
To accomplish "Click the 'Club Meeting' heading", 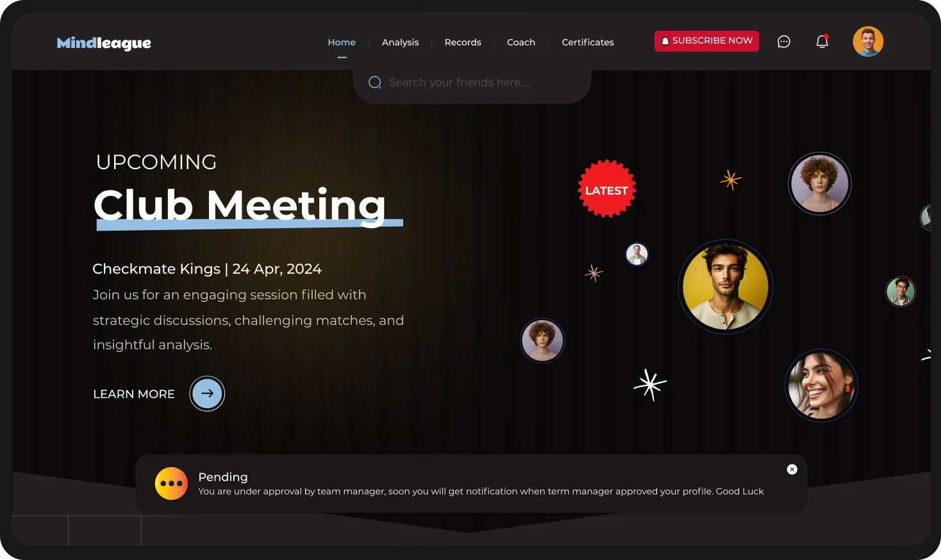I will point(240,206).
